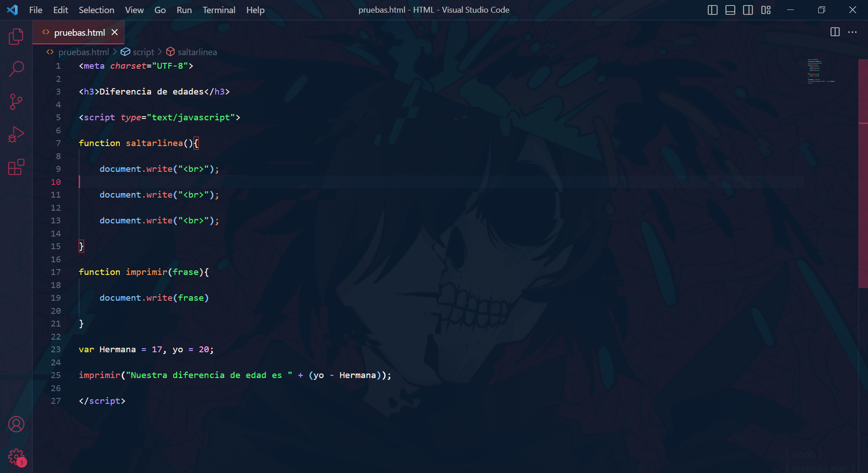Click document.write(frase) on line 19
Image resolution: width=868 pixels, height=473 pixels.
tap(154, 298)
